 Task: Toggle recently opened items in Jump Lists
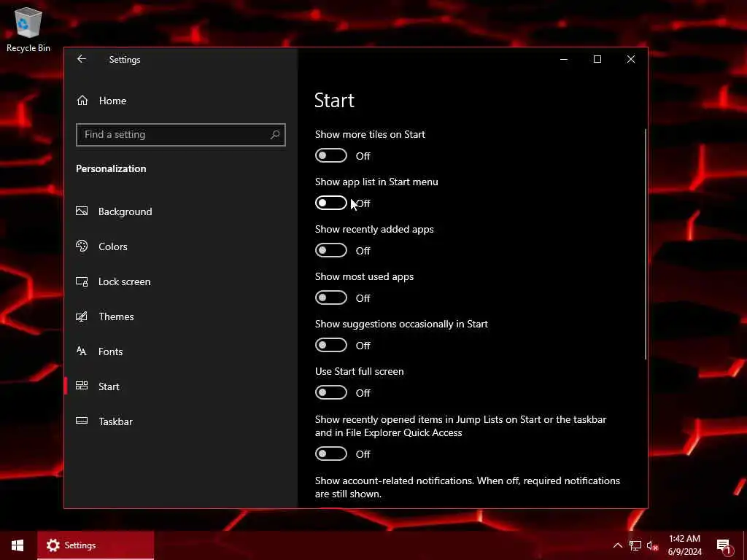(331, 454)
